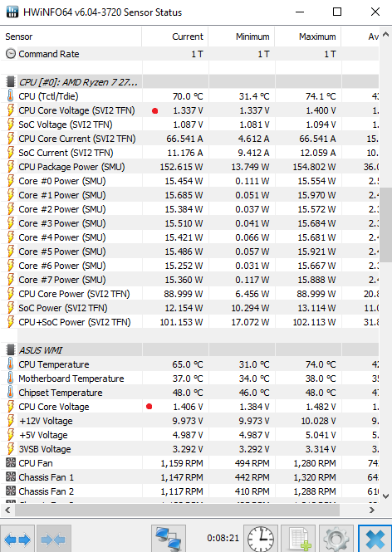This screenshot has height=552, width=392.
Task: Click thermometer icon beside Motherboard Temperature
Action: pyautogui.click(x=11, y=378)
